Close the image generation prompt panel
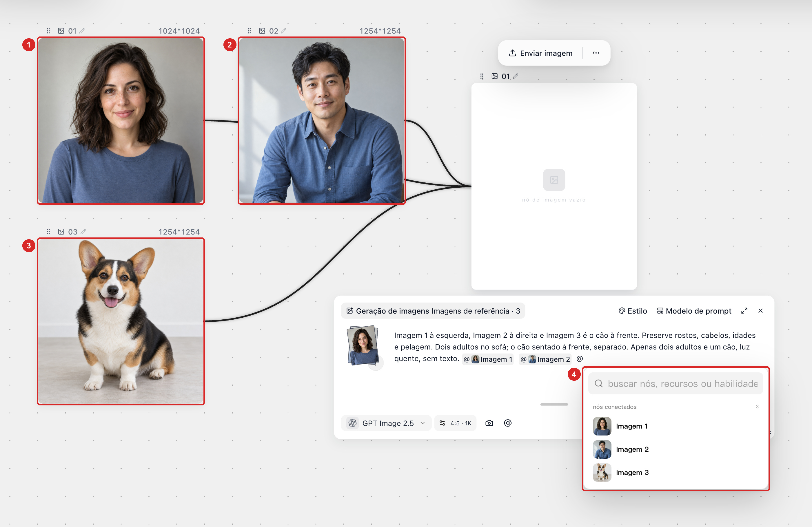The height and width of the screenshot is (527, 812). pos(760,311)
